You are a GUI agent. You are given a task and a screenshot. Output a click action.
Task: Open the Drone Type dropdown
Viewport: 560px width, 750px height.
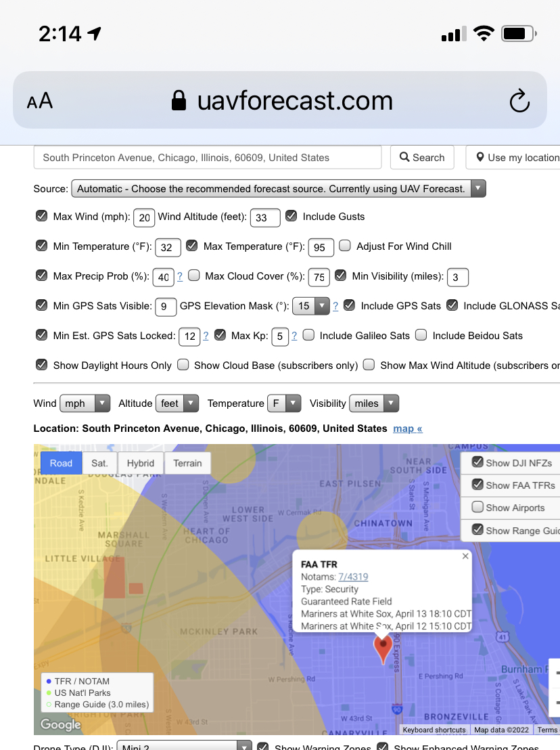(184, 745)
